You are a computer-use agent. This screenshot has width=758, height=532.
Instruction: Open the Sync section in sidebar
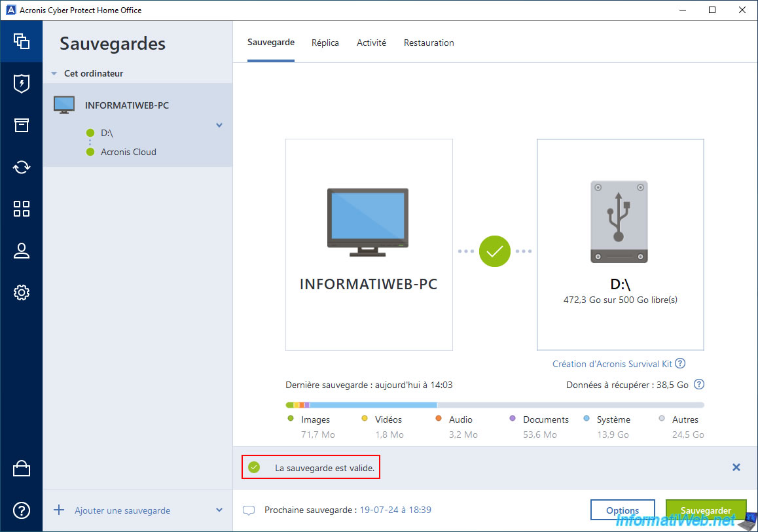coord(21,167)
